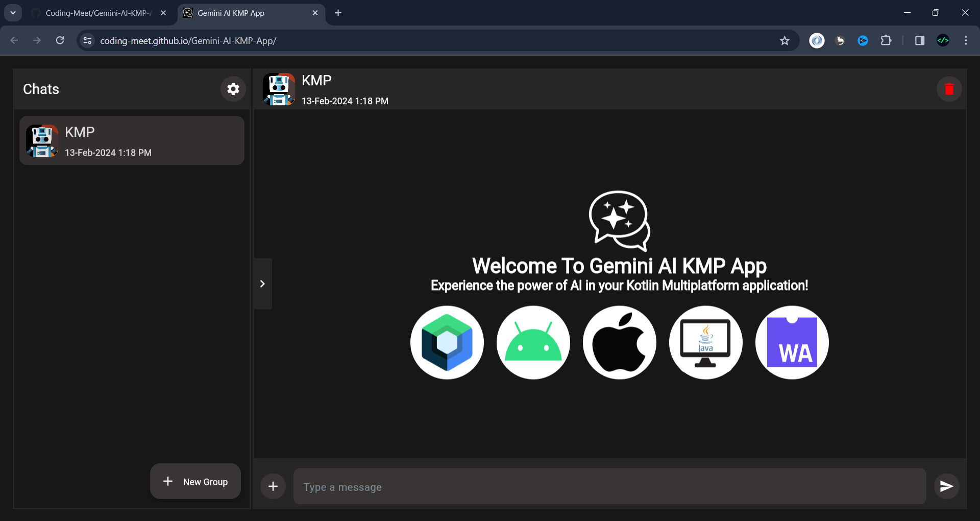
Task: Go back in browser history
Action: pyautogui.click(x=14, y=40)
